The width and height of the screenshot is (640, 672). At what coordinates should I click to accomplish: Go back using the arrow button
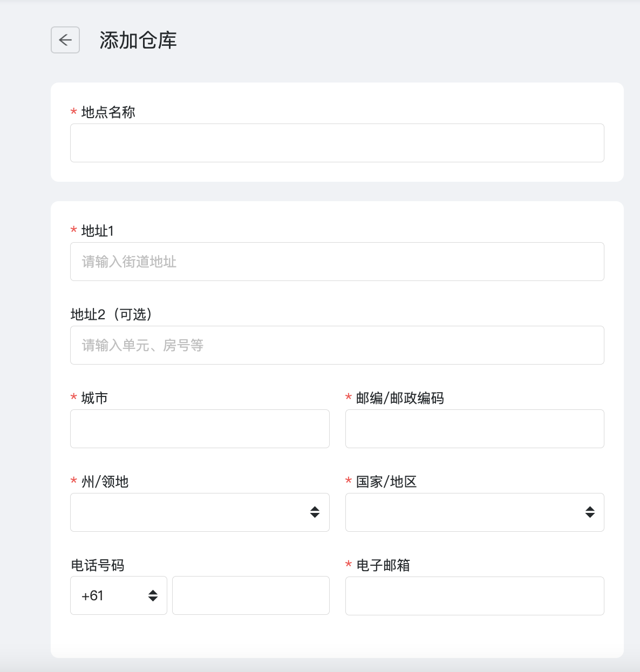pos(65,40)
